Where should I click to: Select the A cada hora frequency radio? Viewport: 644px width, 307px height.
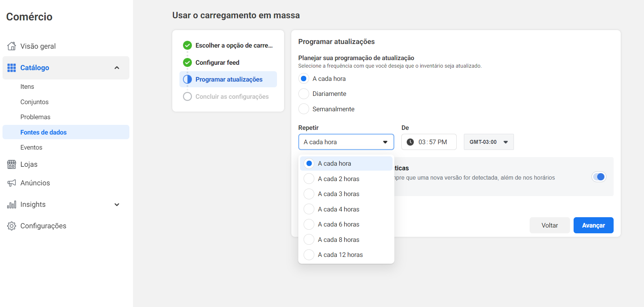(303, 79)
